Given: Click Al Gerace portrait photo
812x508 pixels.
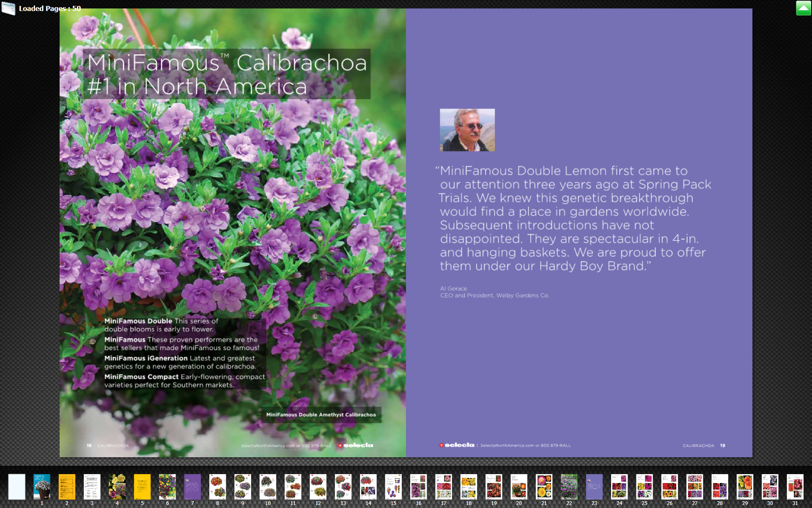Looking at the screenshot, I should click(x=467, y=130).
